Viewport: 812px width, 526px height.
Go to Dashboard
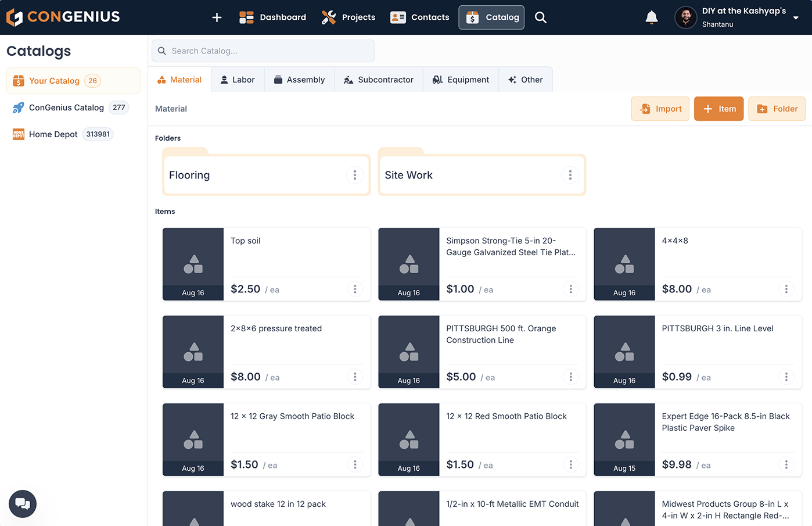273,17
